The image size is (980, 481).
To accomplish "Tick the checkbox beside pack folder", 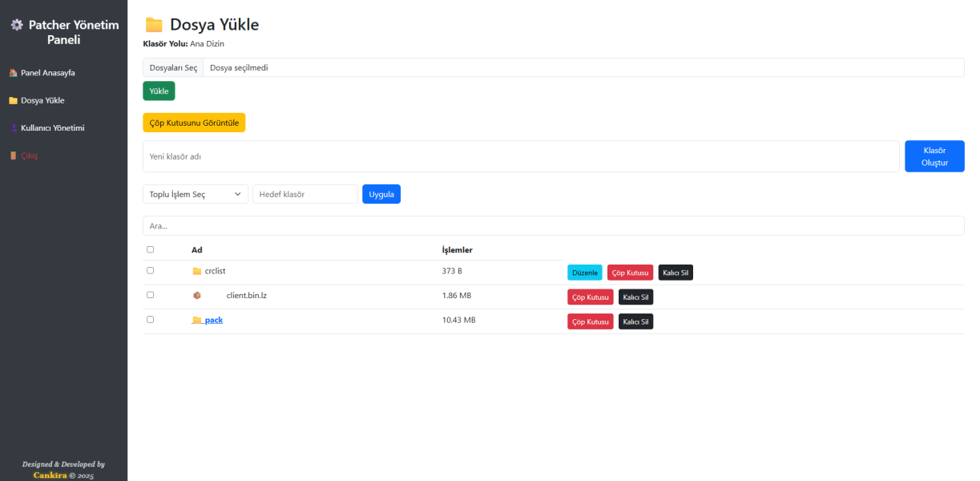I will pos(150,319).
